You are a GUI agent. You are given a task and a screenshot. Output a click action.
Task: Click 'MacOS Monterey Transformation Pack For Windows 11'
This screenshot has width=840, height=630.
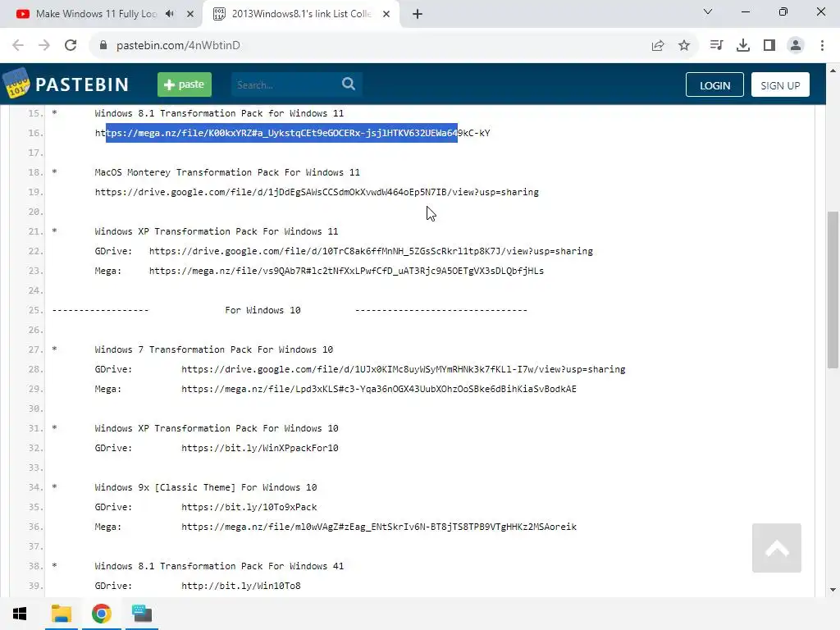[x=227, y=172]
